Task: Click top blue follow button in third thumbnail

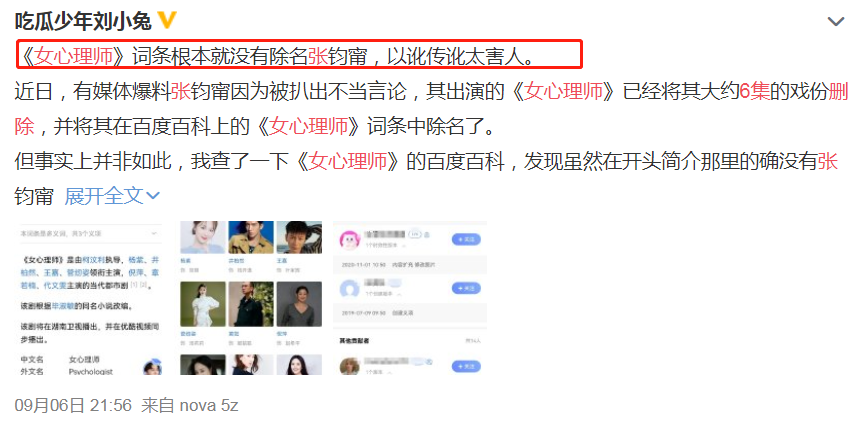Action: pyautogui.click(x=466, y=239)
